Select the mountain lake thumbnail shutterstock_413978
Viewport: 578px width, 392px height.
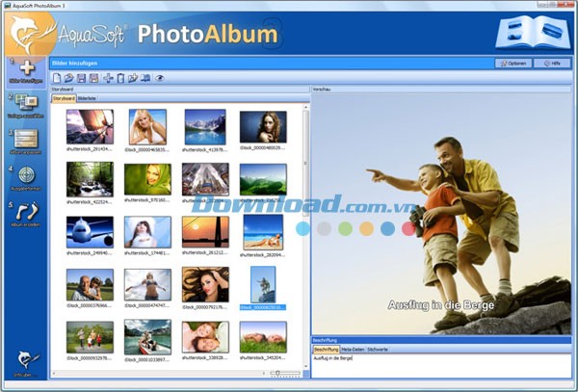205,127
